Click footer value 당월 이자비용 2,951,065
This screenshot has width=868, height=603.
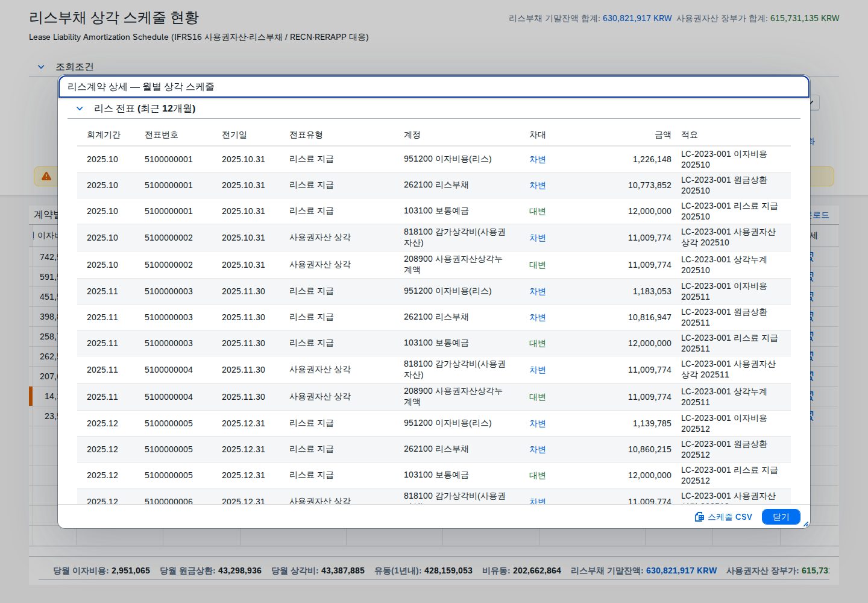pyautogui.click(x=101, y=570)
